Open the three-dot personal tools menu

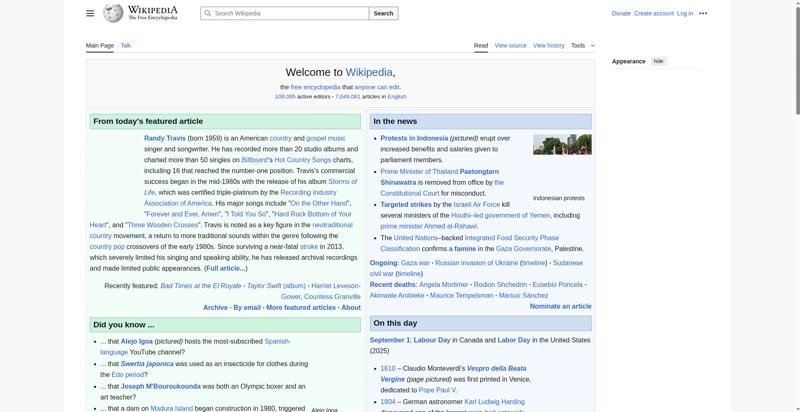pyautogui.click(x=703, y=13)
